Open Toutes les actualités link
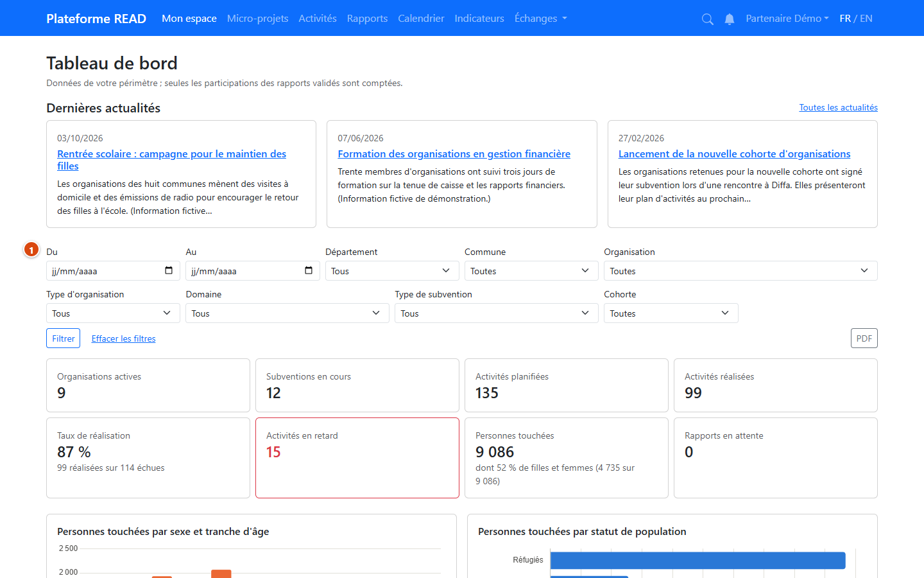 click(x=838, y=107)
